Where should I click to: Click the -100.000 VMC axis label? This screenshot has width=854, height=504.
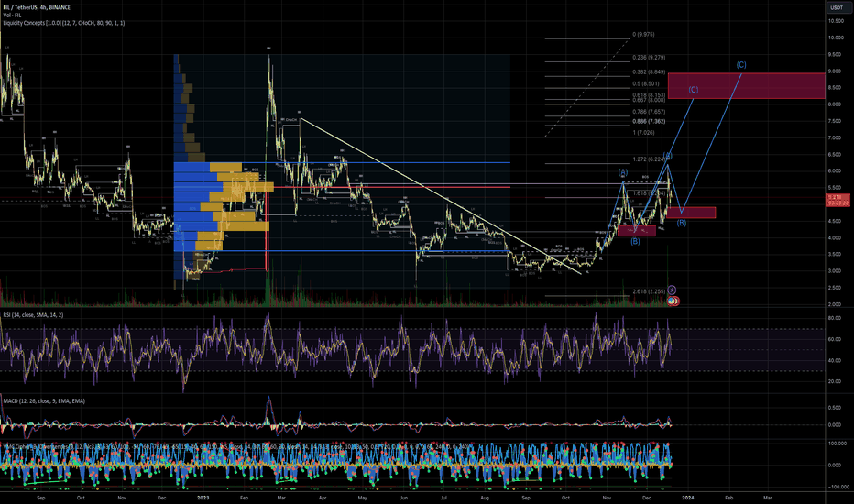point(838,487)
